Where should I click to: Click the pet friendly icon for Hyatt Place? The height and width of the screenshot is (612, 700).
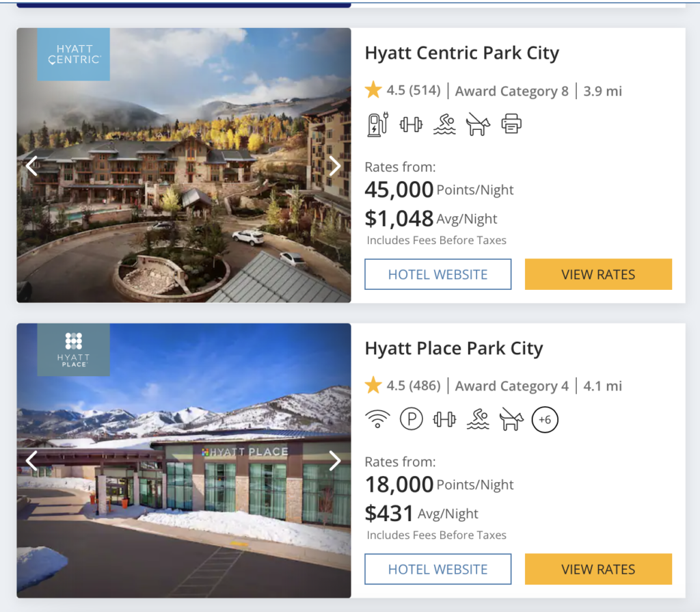click(x=511, y=419)
